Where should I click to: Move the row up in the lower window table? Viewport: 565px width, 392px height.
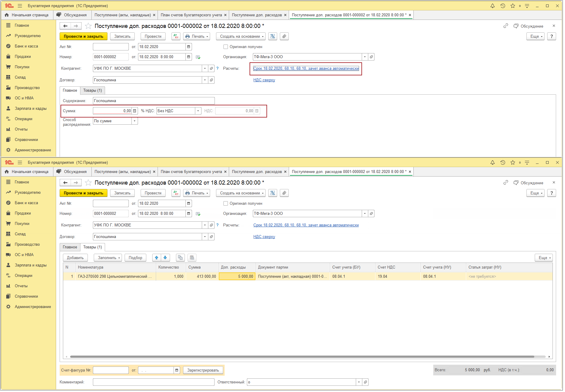(157, 258)
